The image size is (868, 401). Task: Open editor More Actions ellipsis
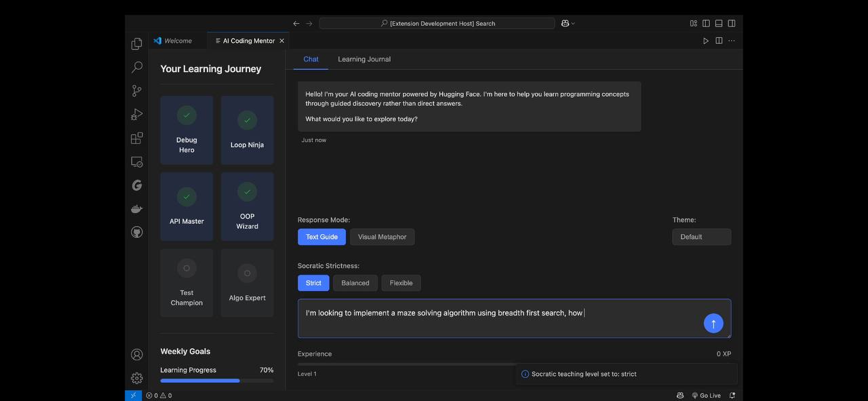coord(732,41)
